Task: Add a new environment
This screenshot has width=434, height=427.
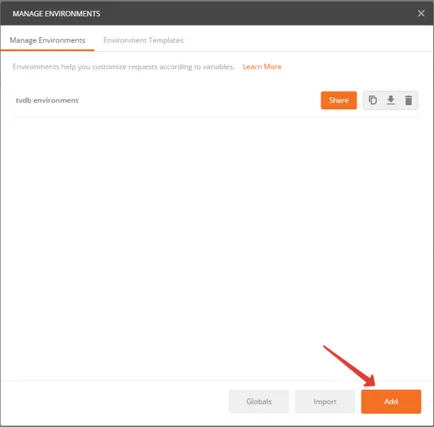Action: click(391, 401)
